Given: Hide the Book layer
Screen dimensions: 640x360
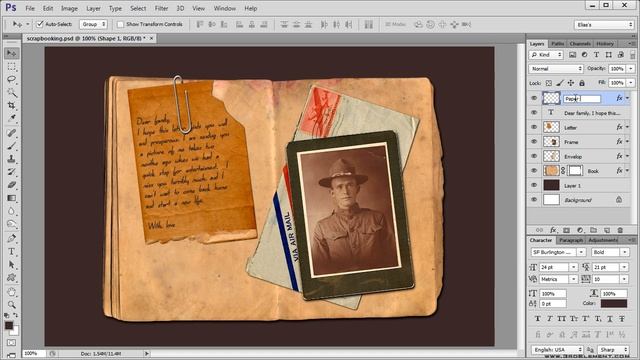Looking at the screenshot, I should point(534,171).
